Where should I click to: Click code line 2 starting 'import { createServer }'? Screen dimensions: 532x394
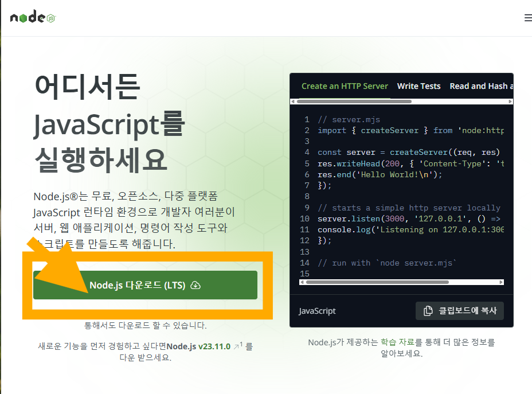click(410, 130)
